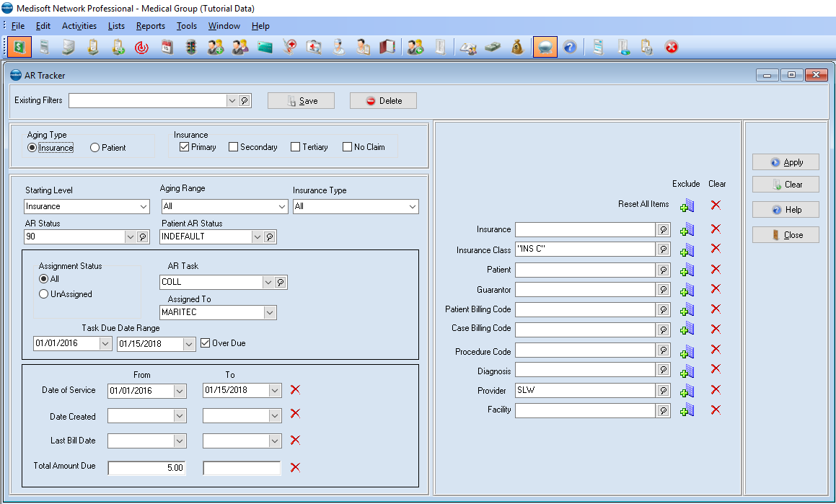Click the traffic light toolbar icon

(191, 48)
